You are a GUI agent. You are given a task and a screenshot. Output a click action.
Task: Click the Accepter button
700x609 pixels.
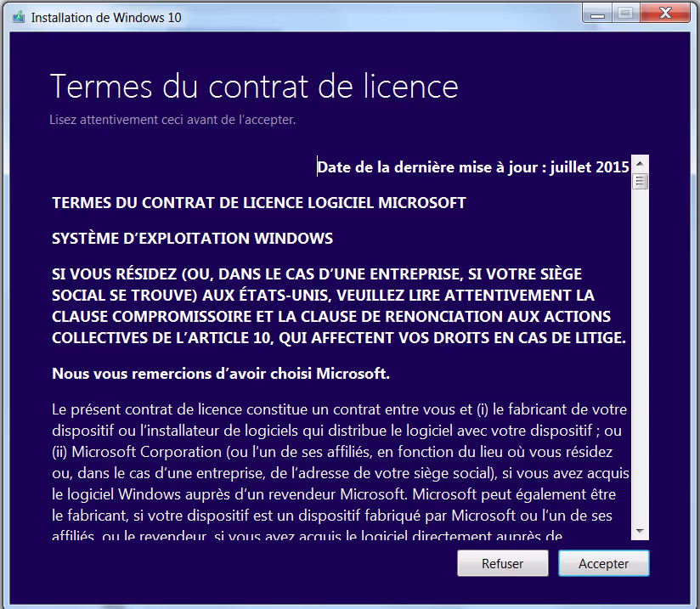[x=603, y=563]
